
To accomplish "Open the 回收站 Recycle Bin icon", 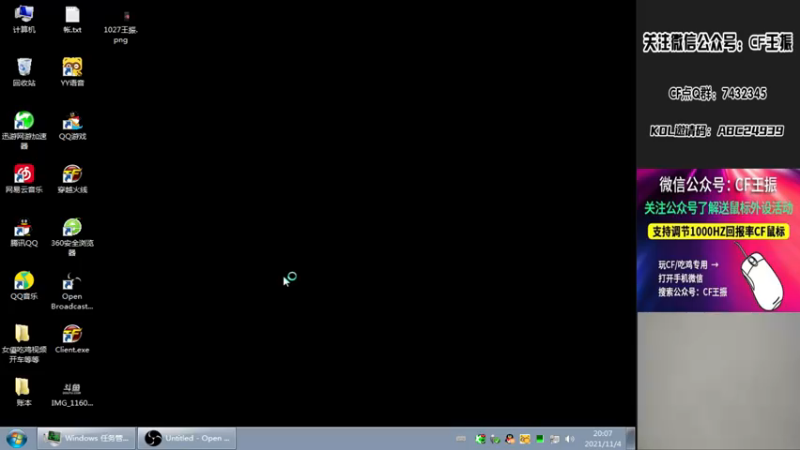I will point(24,72).
